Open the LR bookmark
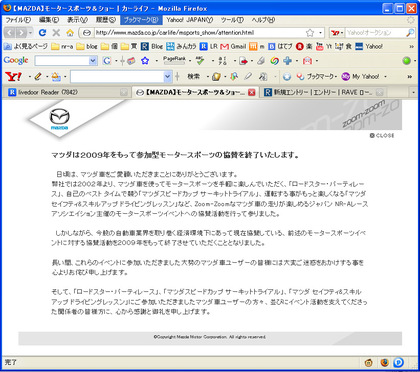The image size is (420, 372). tap(209, 46)
